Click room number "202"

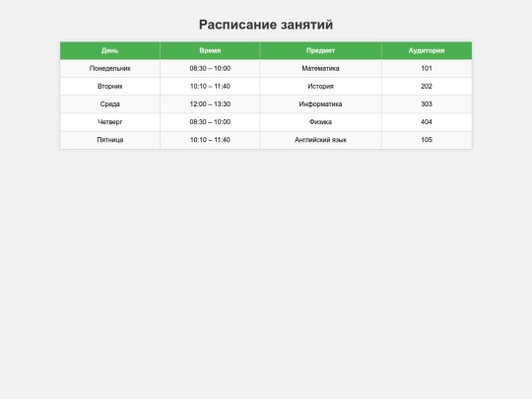tap(427, 86)
